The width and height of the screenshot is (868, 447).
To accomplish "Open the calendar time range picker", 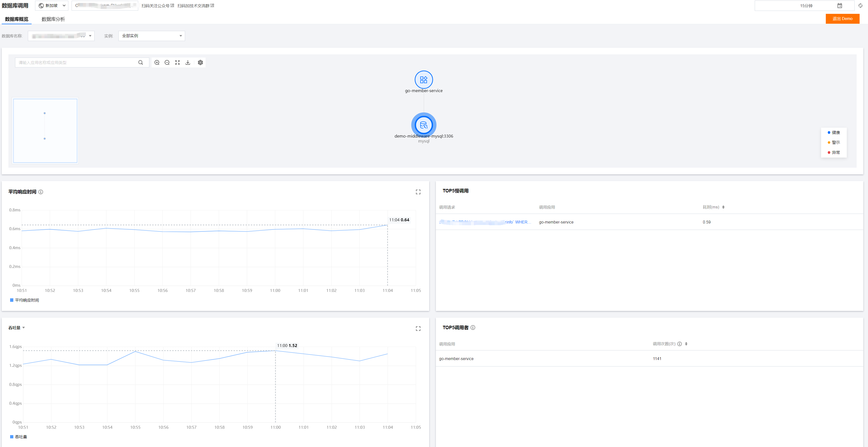I will click(840, 6).
